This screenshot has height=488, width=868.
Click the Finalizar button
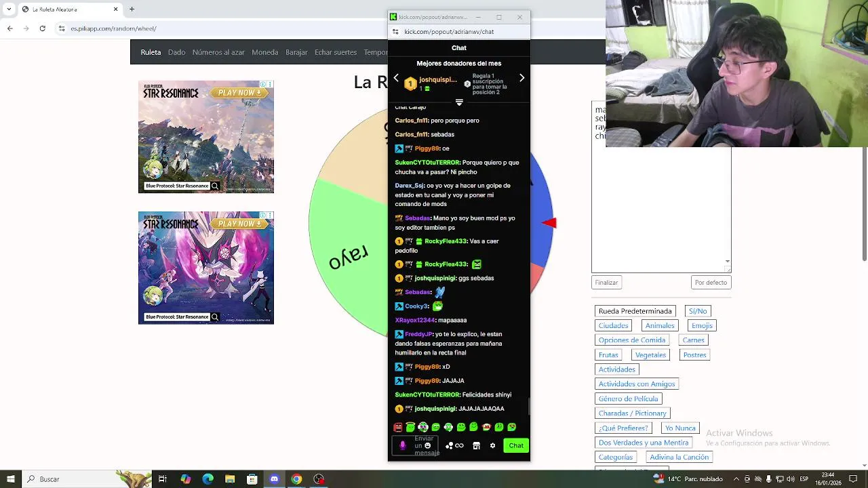click(x=606, y=283)
